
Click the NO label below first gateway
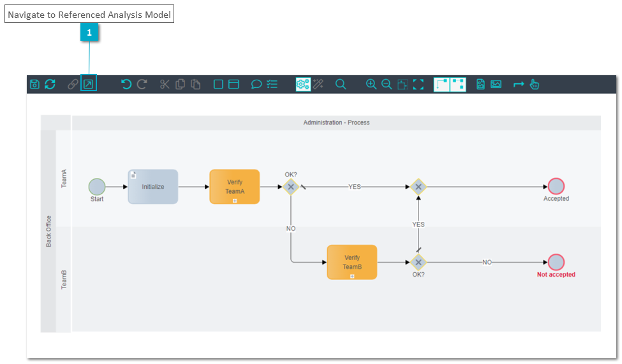[291, 229]
